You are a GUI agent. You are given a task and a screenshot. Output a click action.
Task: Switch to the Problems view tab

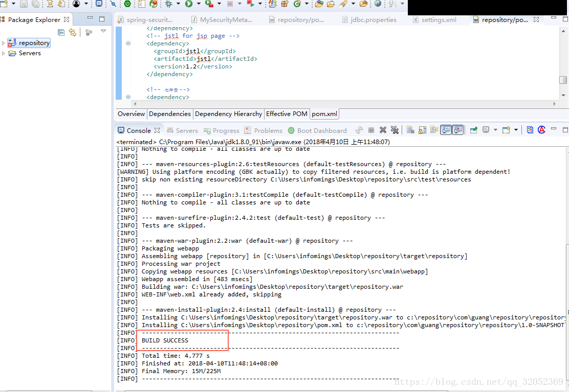coord(263,130)
